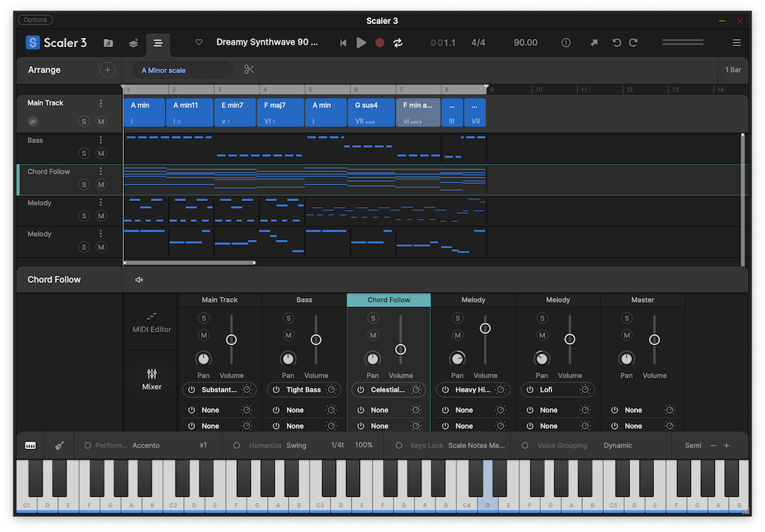This screenshot has height=532, width=765.
Task: Open the hamburger main menu
Action: pyautogui.click(x=737, y=43)
